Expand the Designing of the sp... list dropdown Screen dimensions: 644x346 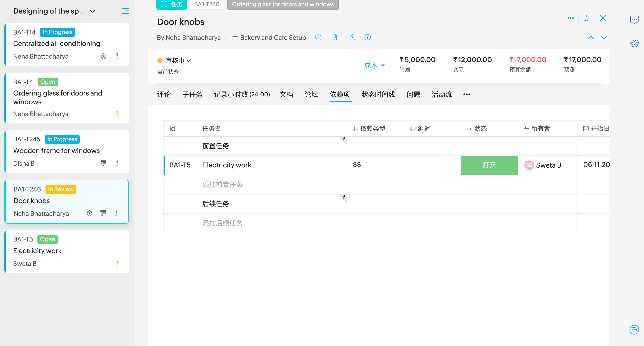(x=93, y=11)
